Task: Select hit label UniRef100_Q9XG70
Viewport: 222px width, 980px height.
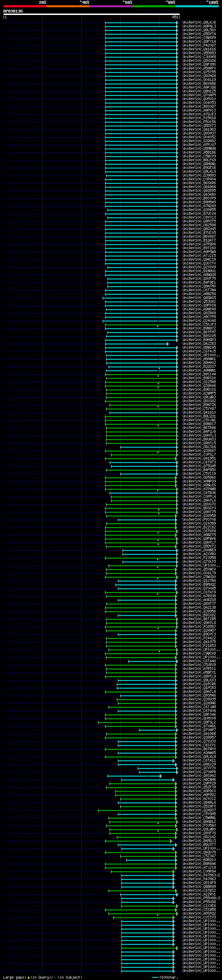Action: pyautogui.click(x=199, y=504)
